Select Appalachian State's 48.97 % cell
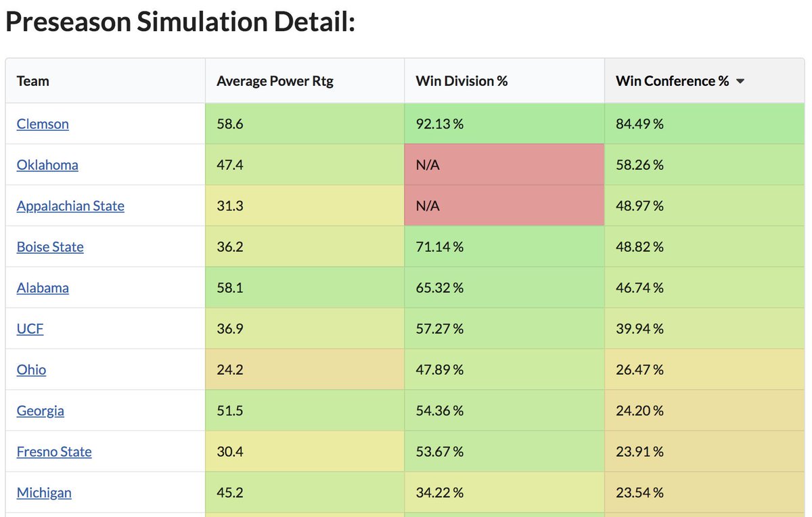This screenshot has height=517, width=812. [704, 206]
